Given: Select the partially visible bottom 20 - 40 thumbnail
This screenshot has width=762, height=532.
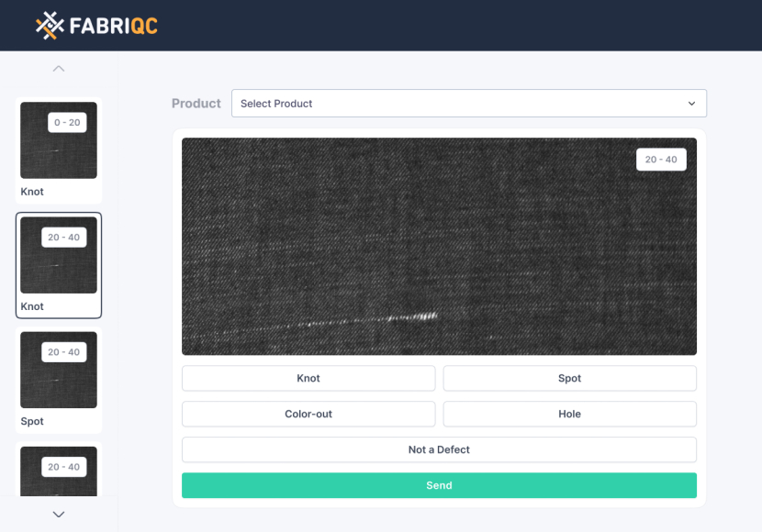Looking at the screenshot, I should (59, 469).
